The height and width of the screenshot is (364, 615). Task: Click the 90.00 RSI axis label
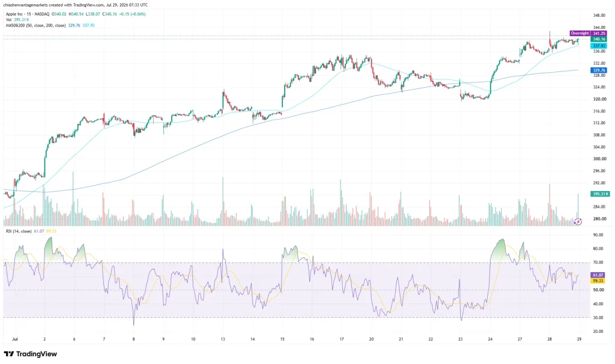pyautogui.click(x=598, y=235)
